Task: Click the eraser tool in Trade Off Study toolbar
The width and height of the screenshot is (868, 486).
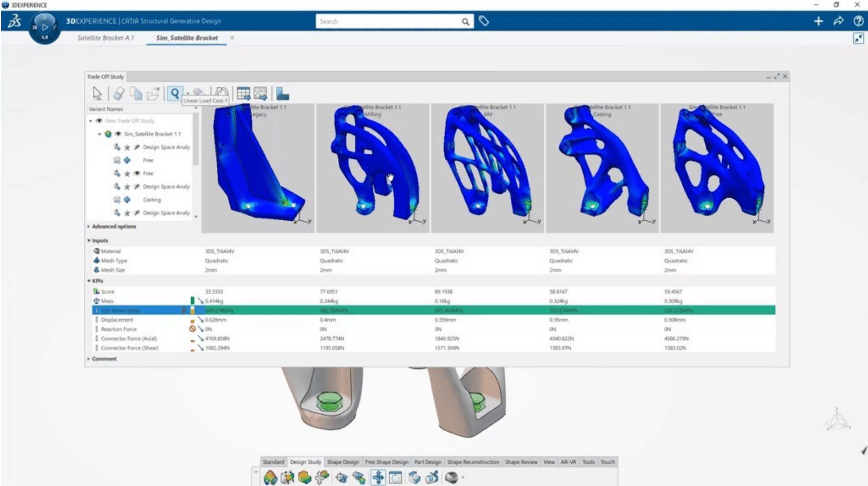Action: 119,93
